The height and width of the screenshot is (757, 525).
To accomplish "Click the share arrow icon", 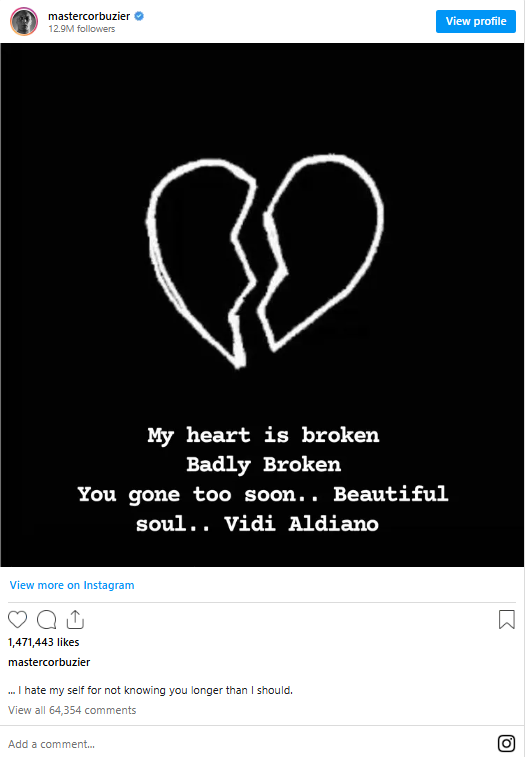I will tap(75, 619).
